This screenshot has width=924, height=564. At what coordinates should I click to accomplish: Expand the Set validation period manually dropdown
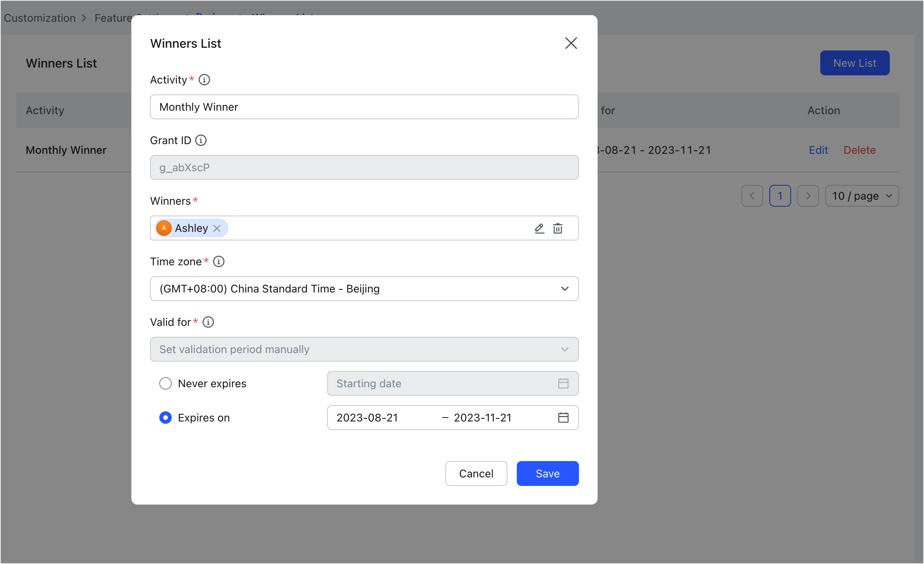point(565,349)
